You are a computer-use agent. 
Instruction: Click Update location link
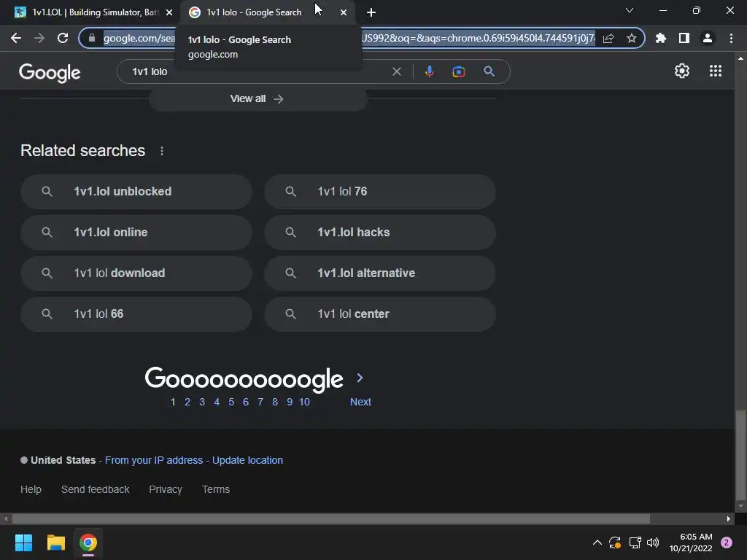[247, 461]
